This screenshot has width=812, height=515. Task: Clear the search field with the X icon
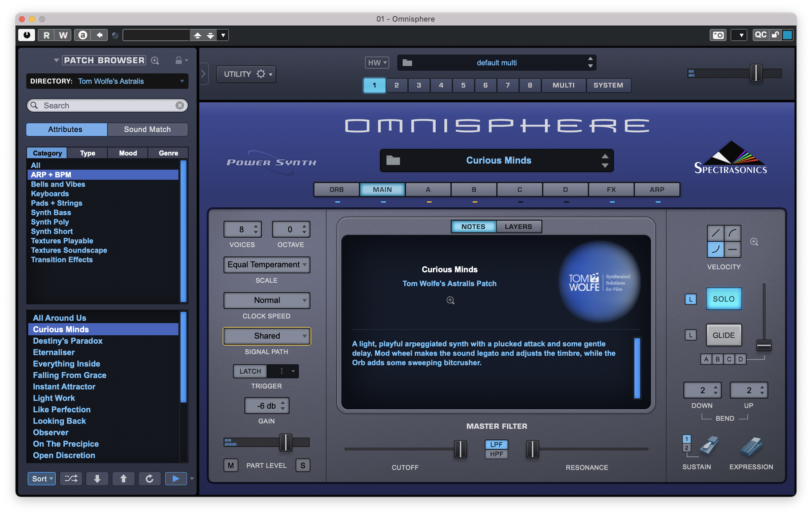180,106
